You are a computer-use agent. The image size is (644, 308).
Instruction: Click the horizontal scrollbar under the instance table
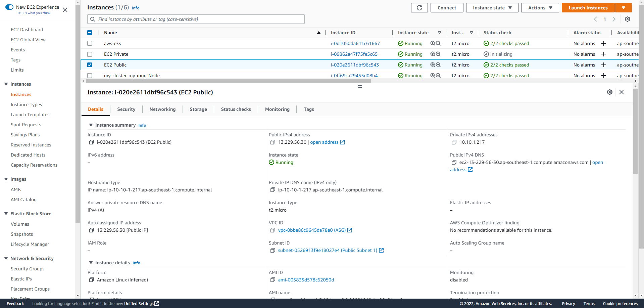pos(228,81)
